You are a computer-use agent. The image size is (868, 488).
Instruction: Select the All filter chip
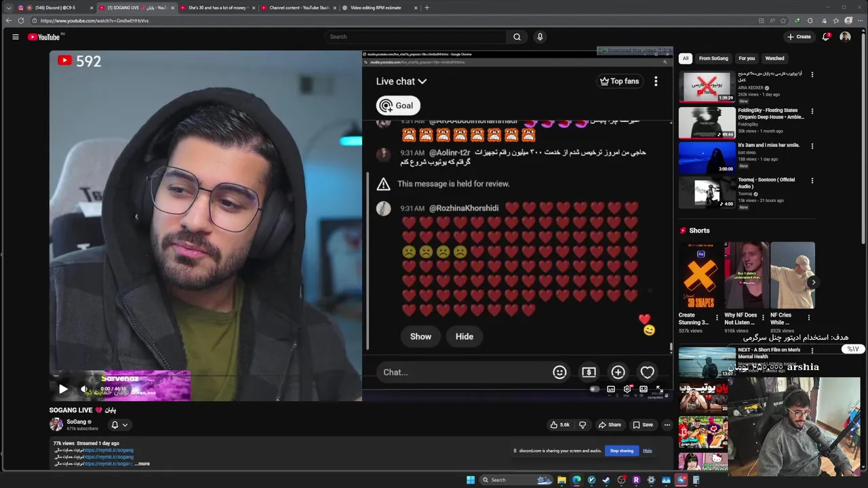point(686,58)
